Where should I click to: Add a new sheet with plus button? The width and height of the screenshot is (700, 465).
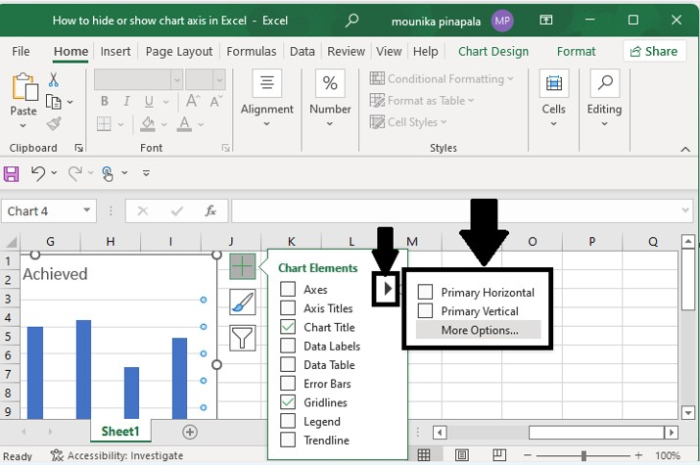(190, 432)
